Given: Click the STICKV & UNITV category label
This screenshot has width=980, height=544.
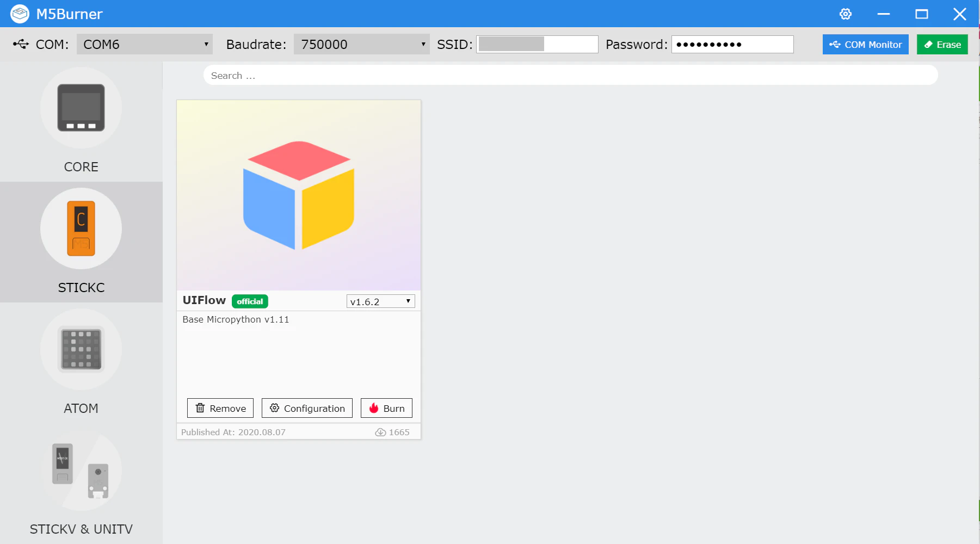Looking at the screenshot, I should pos(81,529).
